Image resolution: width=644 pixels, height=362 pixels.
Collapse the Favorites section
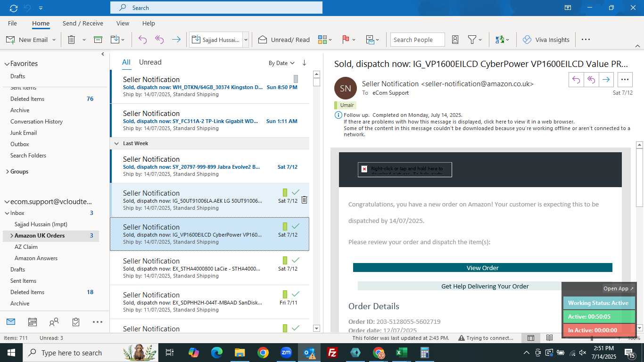coord(7,64)
